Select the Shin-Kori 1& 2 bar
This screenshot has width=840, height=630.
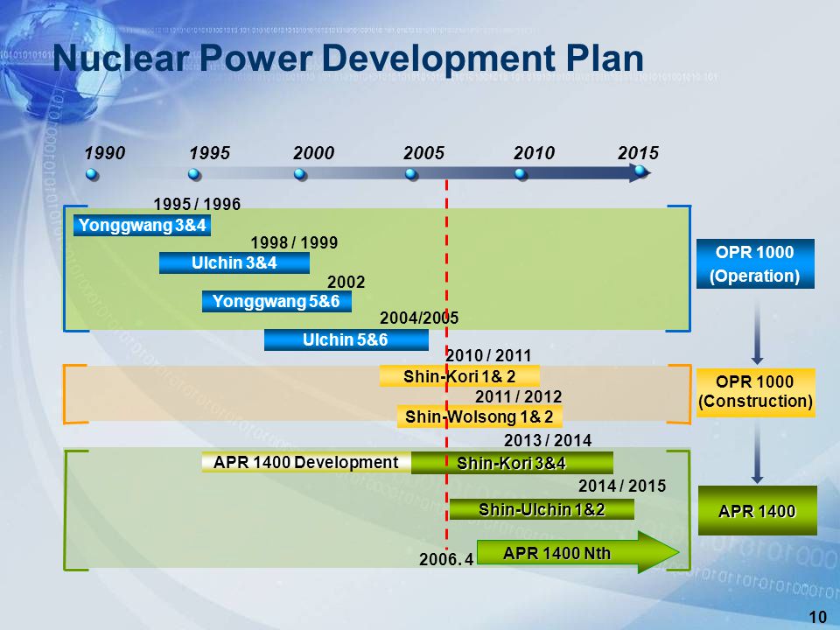pos(459,376)
